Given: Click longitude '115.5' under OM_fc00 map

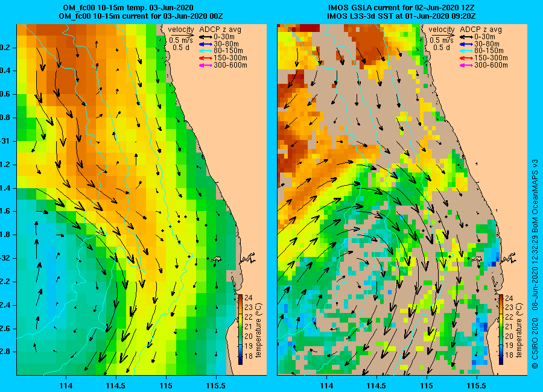Looking at the screenshot, I should tap(216, 386).
